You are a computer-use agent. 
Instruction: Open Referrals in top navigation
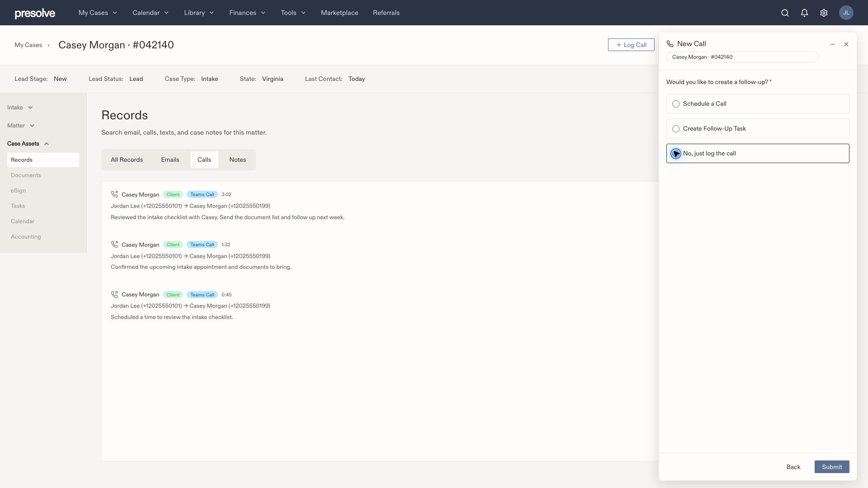(x=386, y=13)
